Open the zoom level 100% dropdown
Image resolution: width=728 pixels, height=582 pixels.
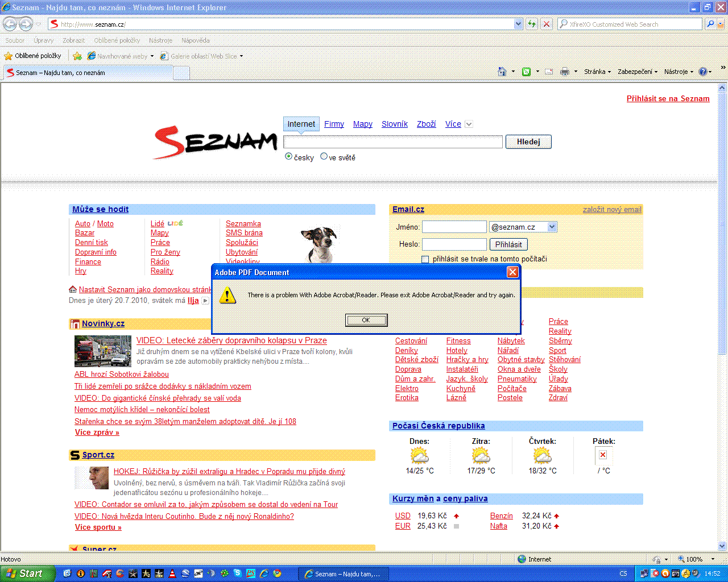713,559
